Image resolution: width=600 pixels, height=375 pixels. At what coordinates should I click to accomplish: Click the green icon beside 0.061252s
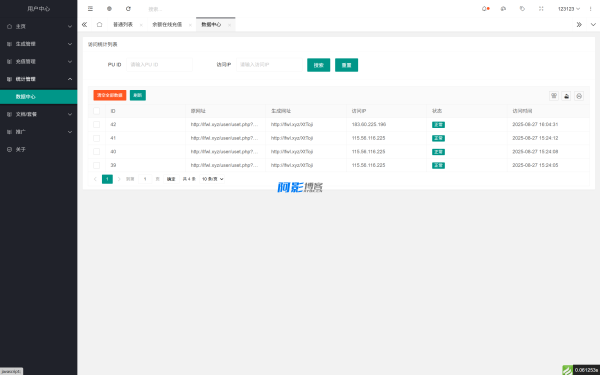click(x=567, y=370)
